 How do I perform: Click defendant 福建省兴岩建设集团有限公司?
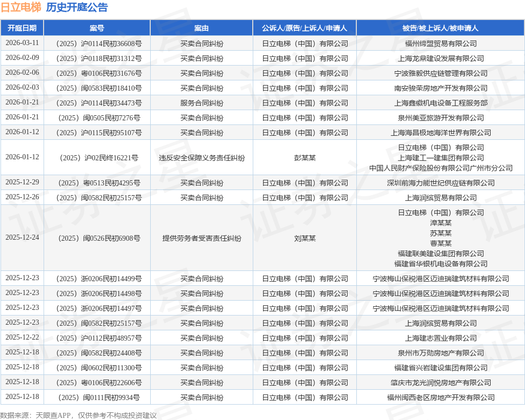click(x=440, y=368)
